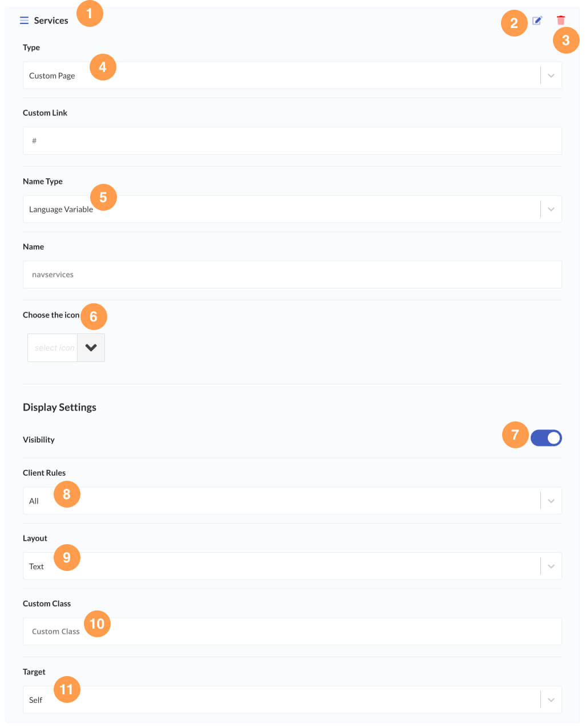Click the Layout chevron arrow
The height and width of the screenshot is (728, 586).
click(551, 566)
